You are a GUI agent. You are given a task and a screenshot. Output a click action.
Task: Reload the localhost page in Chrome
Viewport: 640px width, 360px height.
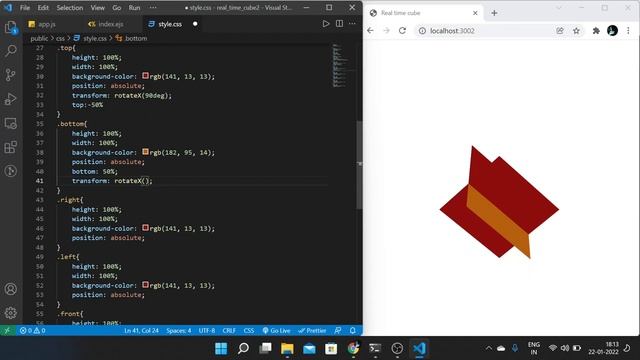[x=402, y=31]
